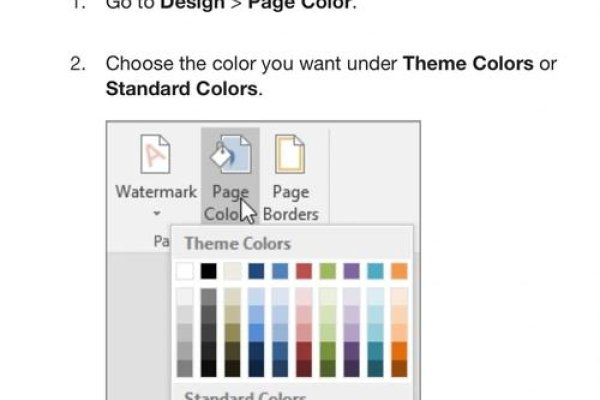This screenshot has width=600, height=400.
Task: Select the black theme color swatch
Action: point(208,271)
